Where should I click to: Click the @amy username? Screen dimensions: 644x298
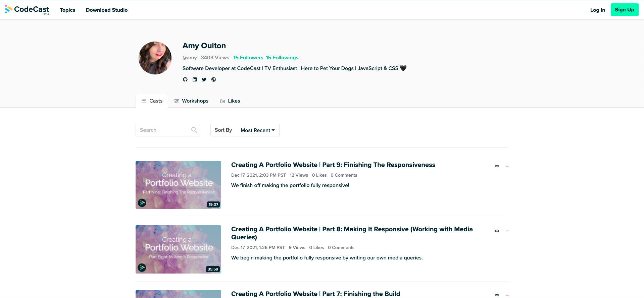coord(190,58)
